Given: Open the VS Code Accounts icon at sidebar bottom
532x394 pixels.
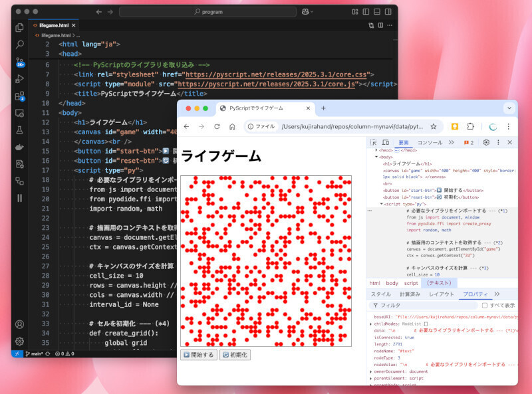Looking at the screenshot, I should click(19, 324).
